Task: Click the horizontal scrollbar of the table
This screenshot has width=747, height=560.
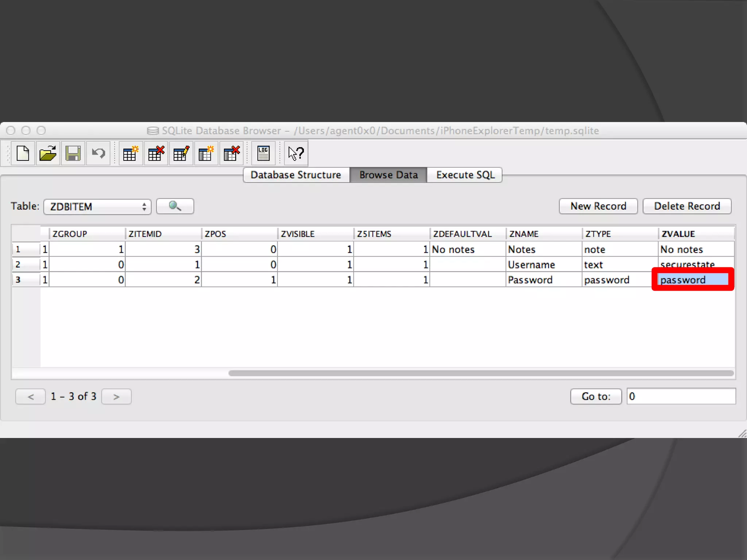Action: (480, 373)
